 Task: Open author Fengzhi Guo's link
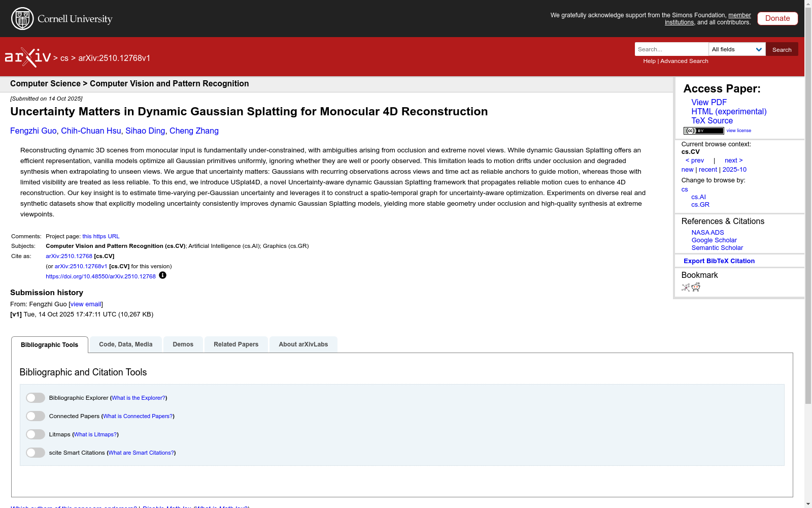pos(33,131)
